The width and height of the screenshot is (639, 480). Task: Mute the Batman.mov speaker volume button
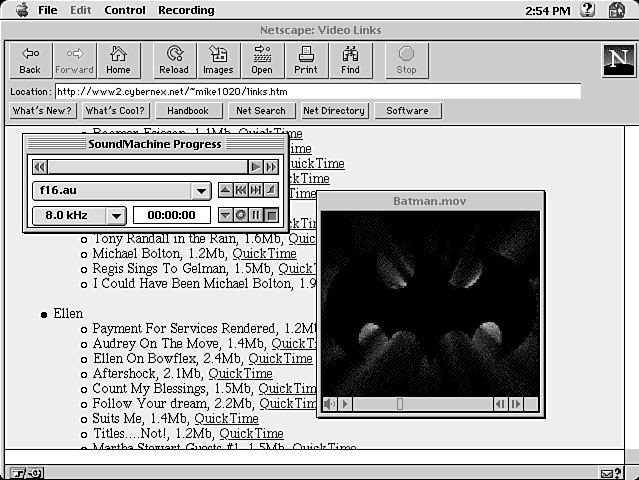[x=329, y=404]
